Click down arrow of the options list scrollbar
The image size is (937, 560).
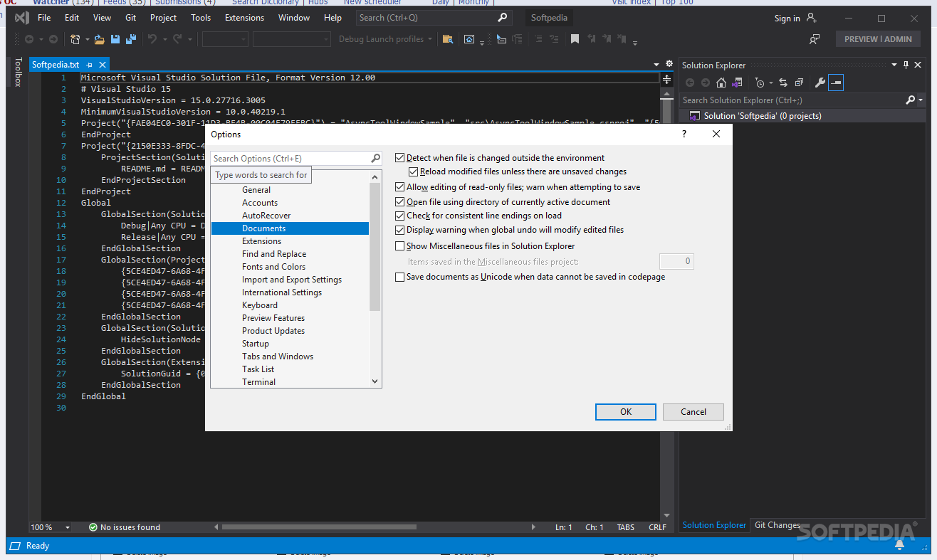click(375, 381)
